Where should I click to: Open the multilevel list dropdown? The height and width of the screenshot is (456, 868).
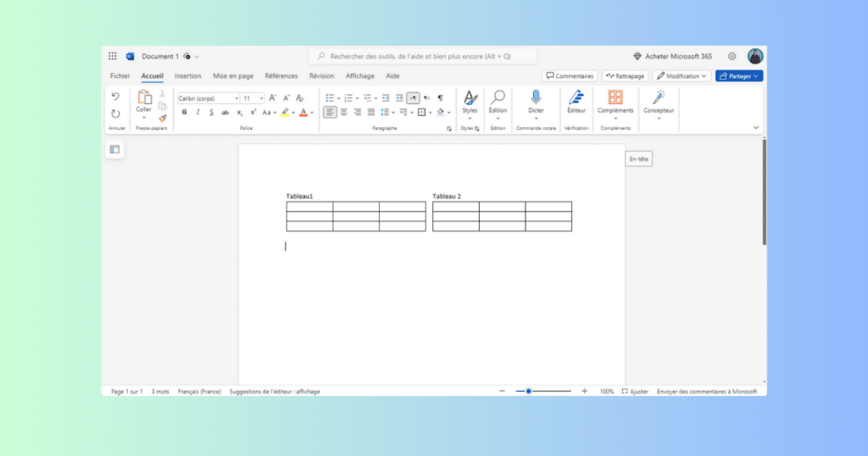tap(376, 98)
